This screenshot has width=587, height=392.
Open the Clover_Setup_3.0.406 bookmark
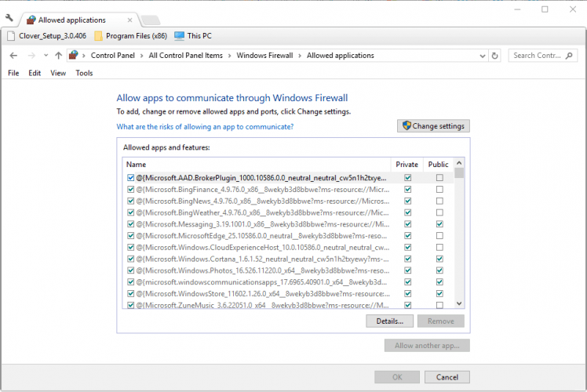tap(47, 36)
